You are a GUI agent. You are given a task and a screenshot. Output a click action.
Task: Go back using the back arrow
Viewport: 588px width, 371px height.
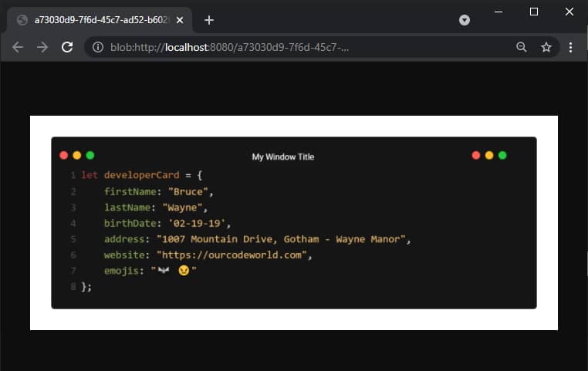(18, 47)
